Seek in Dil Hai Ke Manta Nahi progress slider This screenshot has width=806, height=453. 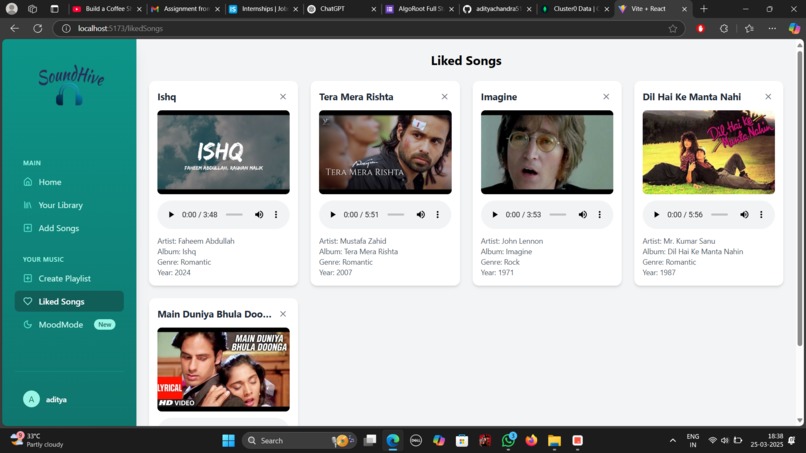pyautogui.click(x=719, y=214)
